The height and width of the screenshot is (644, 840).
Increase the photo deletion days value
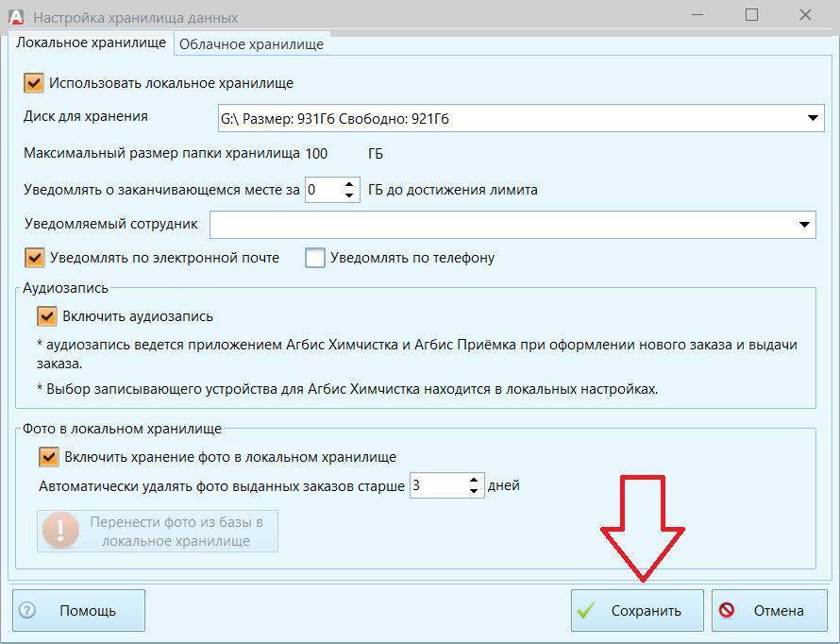pos(474,480)
